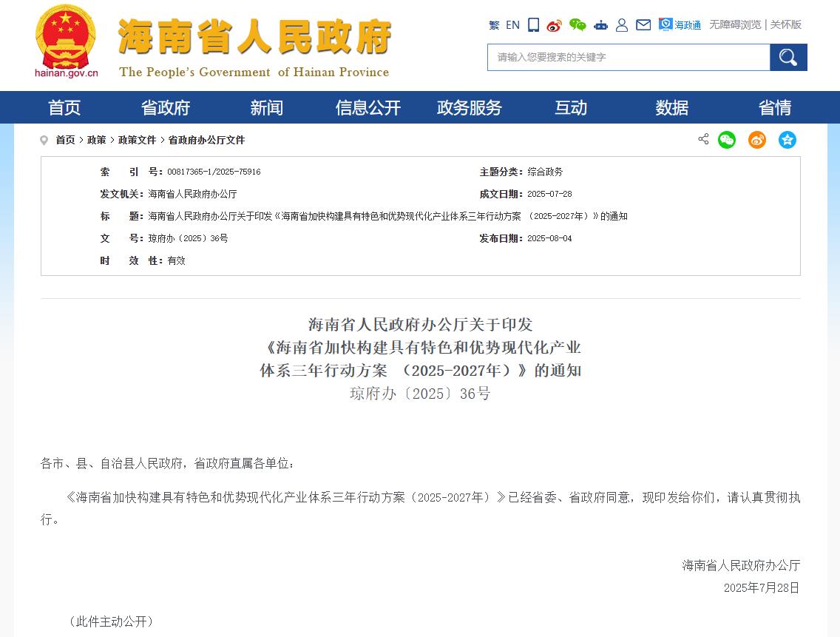Click the Hainan government national emblem logo
The width and height of the screenshot is (840, 637).
[66, 37]
